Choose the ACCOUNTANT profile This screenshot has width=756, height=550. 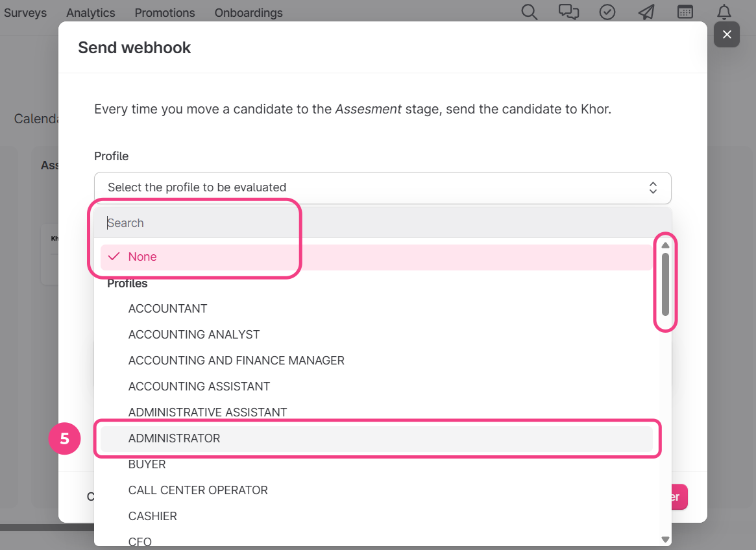click(x=167, y=309)
